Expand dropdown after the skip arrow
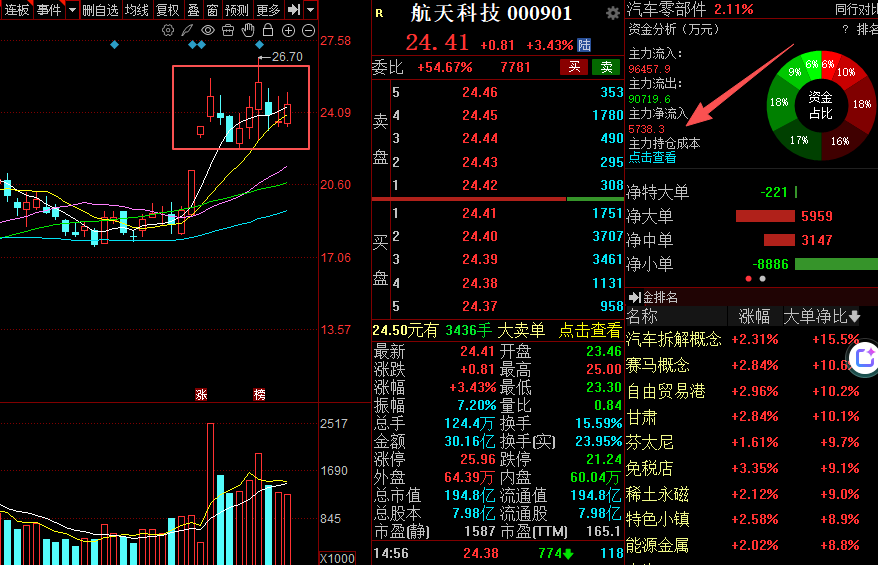878x565 pixels. (311, 10)
